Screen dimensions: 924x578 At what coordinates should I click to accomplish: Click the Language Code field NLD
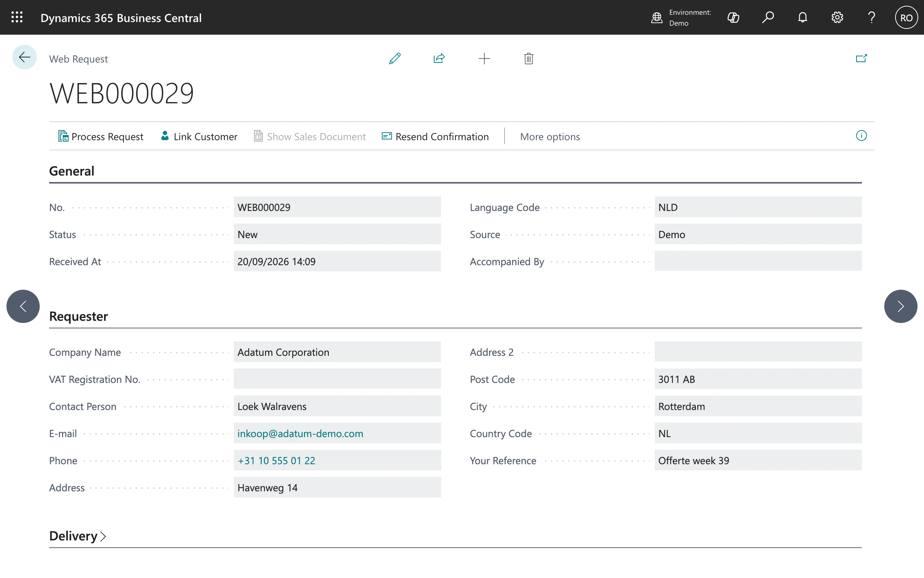tap(758, 207)
